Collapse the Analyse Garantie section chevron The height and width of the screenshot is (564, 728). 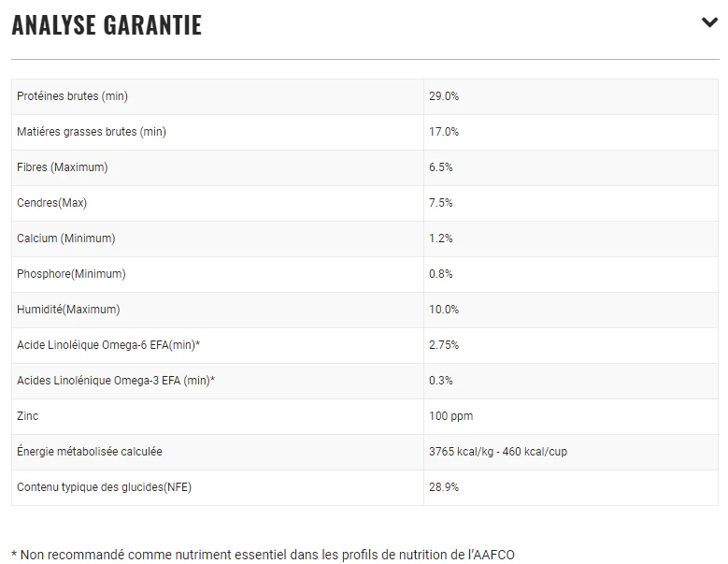point(709,22)
